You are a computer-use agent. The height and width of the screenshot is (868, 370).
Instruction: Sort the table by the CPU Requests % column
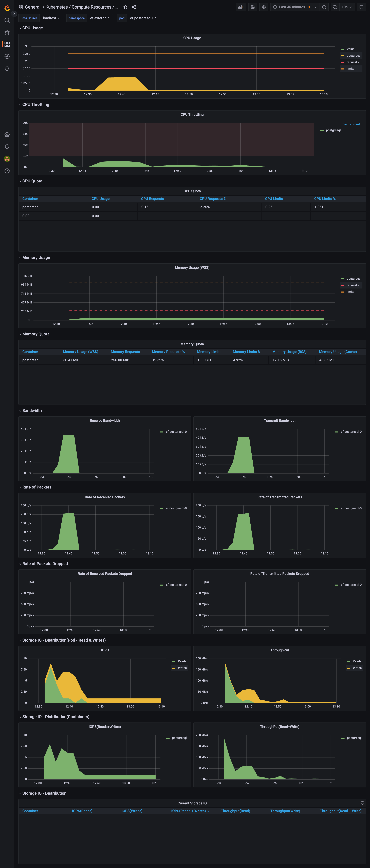pos(213,199)
